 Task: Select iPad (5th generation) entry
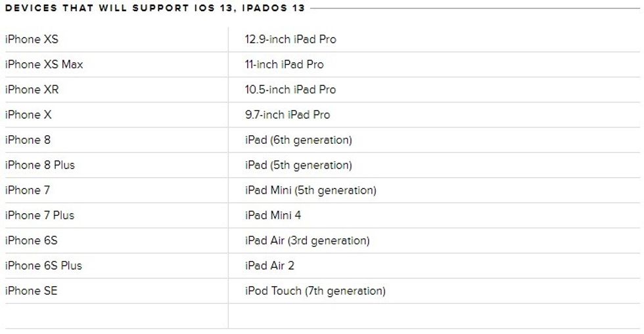[298, 165]
